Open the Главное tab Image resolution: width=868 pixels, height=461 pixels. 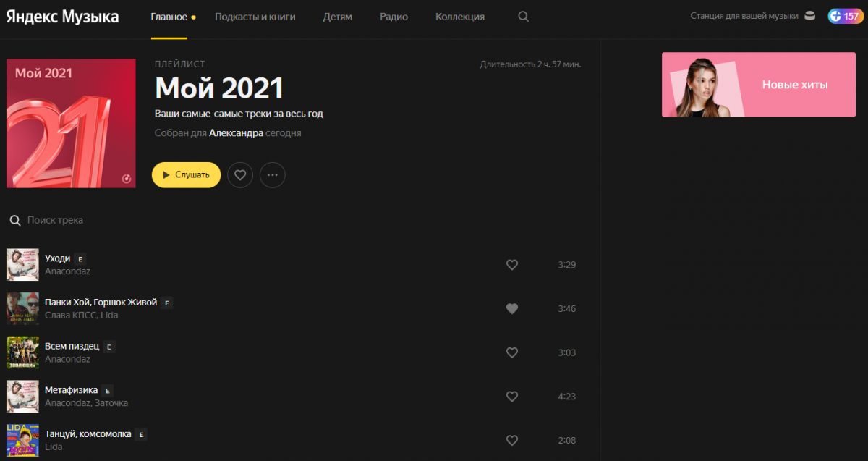click(x=169, y=17)
